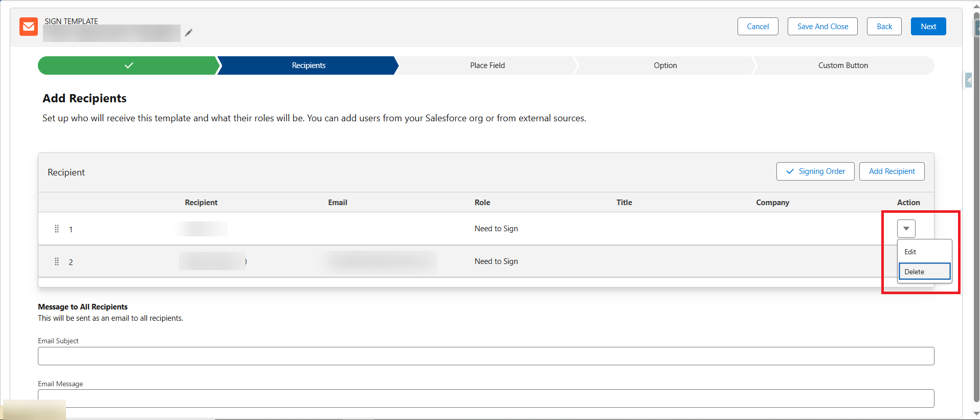Image resolution: width=980 pixels, height=420 pixels.
Task: Grab the drag handle for recipient row 2
Action: point(57,261)
